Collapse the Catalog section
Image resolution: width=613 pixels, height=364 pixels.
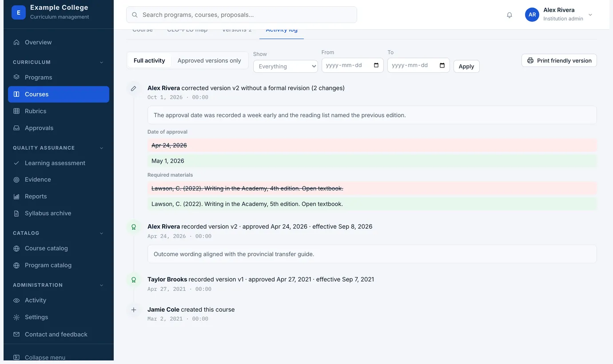(x=101, y=233)
